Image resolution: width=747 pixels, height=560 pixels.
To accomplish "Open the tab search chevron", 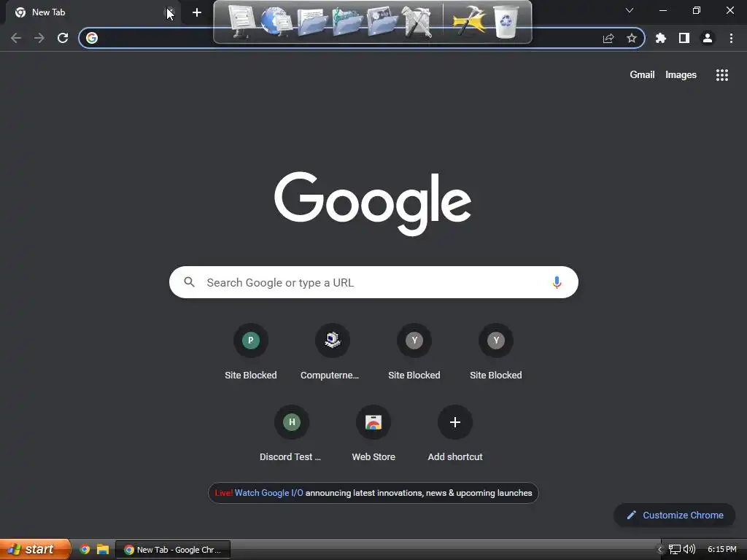I will 630,10.
